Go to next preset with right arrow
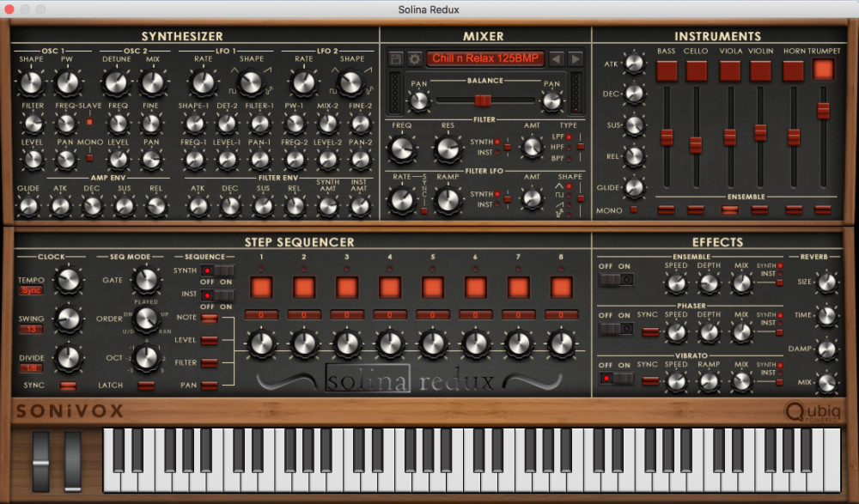 (576, 58)
